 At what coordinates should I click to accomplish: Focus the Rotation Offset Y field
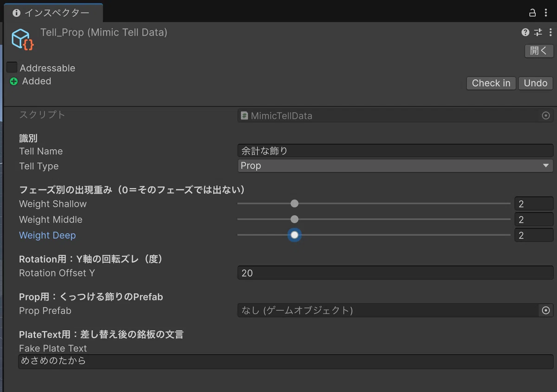(x=395, y=273)
